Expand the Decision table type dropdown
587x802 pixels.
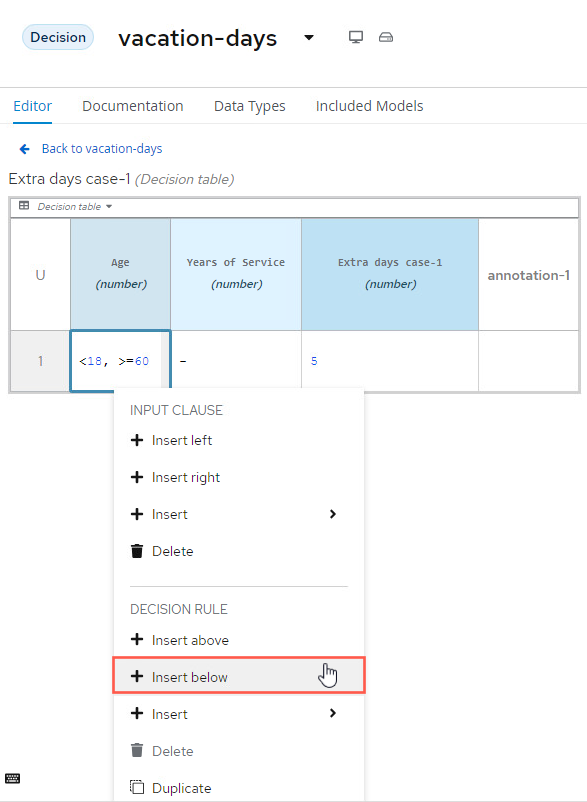(x=109, y=207)
